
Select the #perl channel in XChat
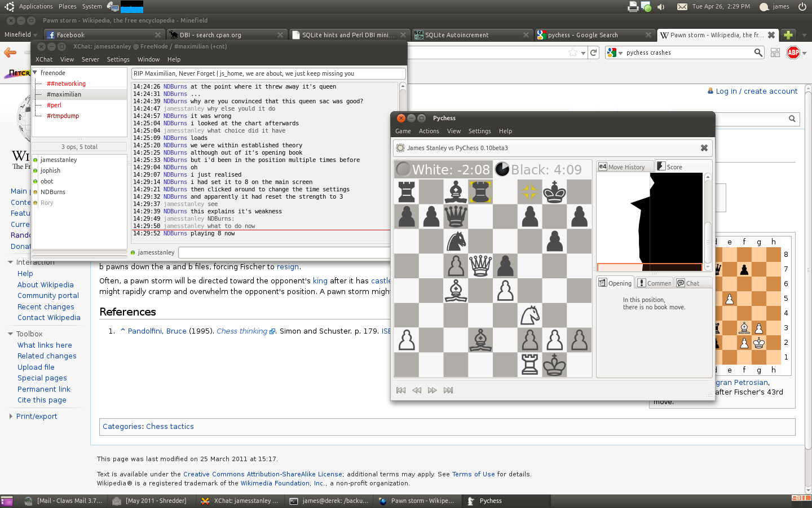pos(54,105)
